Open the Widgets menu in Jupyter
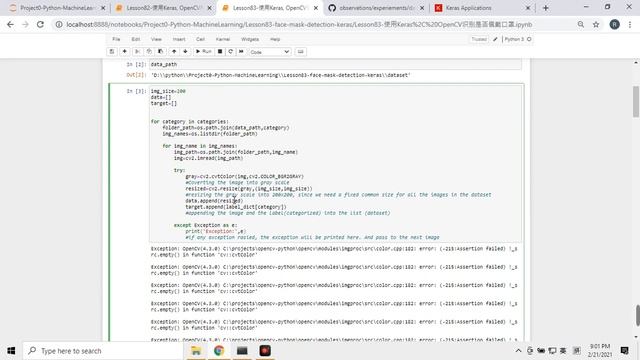The width and height of the screenshot is (640, 360). [x=250, y=39]
